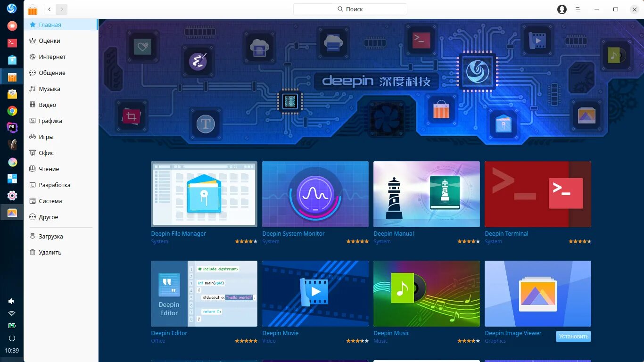Click the Deepin System Monitor thumbnail

[x=315, y=194]
